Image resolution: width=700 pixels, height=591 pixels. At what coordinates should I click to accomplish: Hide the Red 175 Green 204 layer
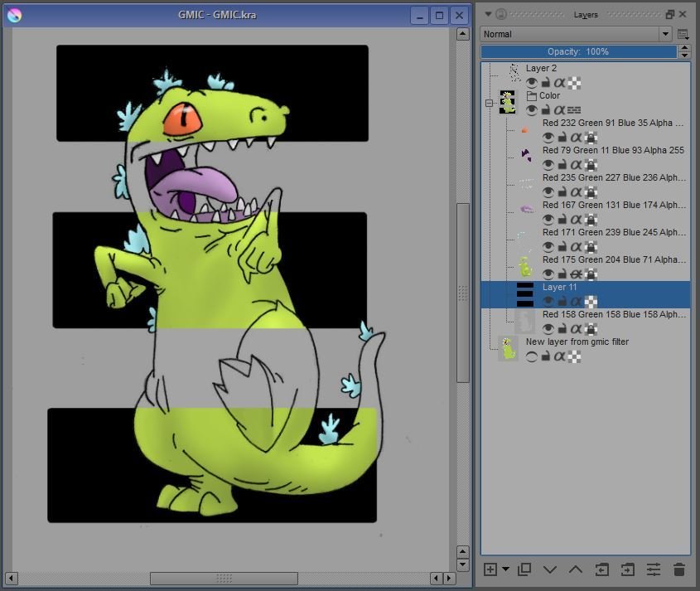point(548,274)
